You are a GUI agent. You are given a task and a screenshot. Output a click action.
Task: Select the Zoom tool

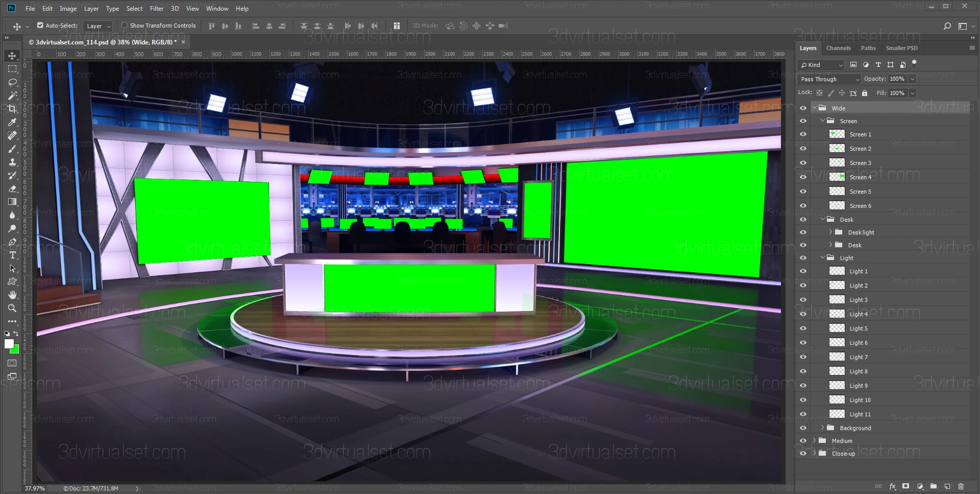tap(12, 308)
